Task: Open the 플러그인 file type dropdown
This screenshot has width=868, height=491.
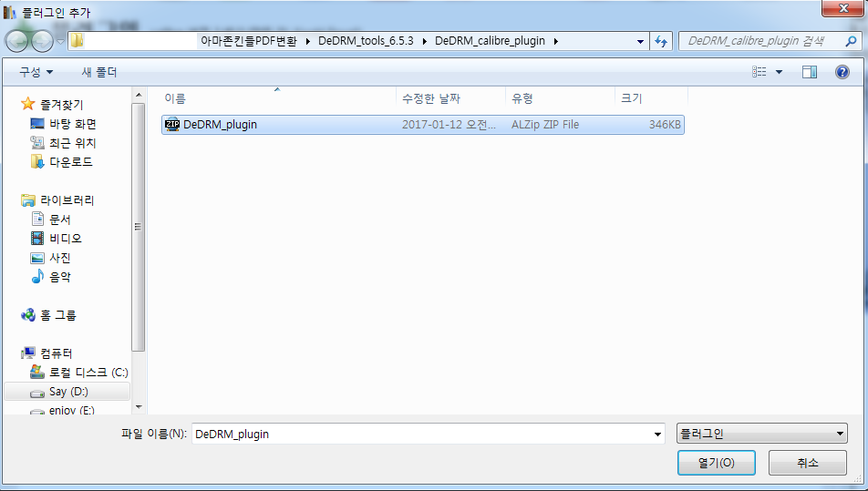Action: (761, 434)
